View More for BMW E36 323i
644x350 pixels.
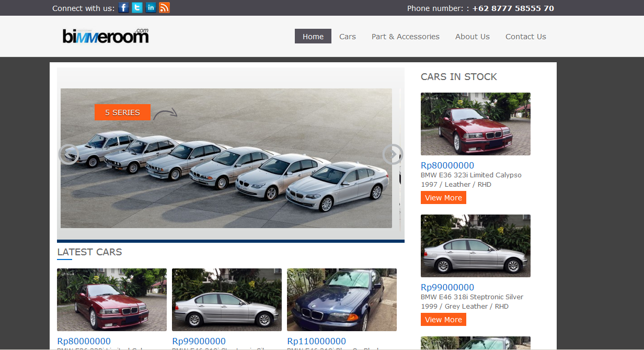[443, 198]
